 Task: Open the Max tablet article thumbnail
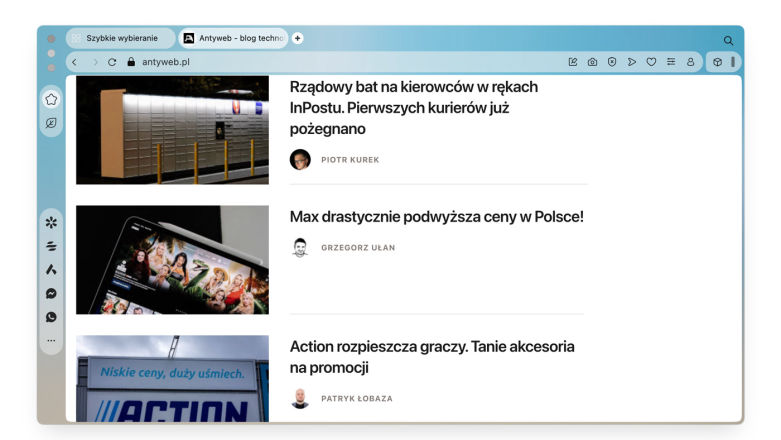(x=172, y=260)
